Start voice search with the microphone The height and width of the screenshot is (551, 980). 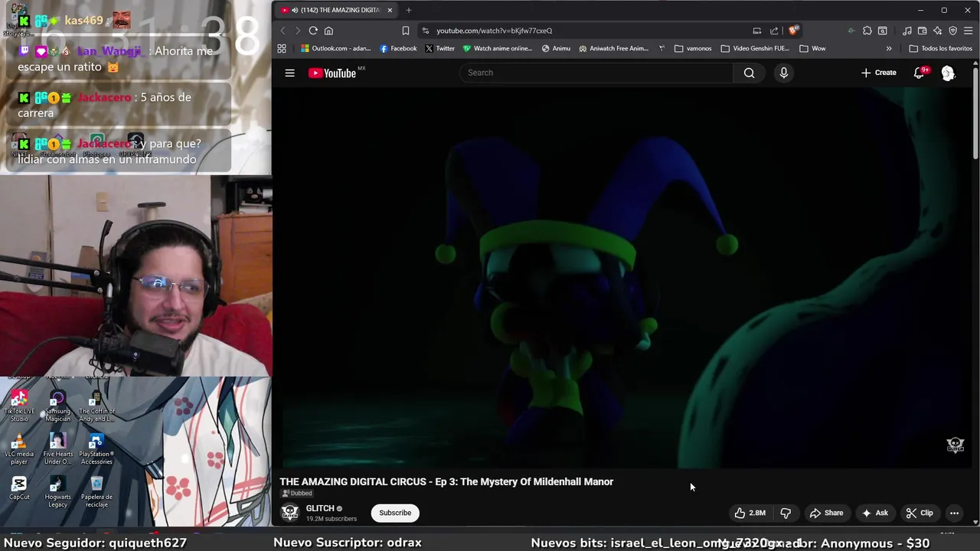[x=783, y=73]
